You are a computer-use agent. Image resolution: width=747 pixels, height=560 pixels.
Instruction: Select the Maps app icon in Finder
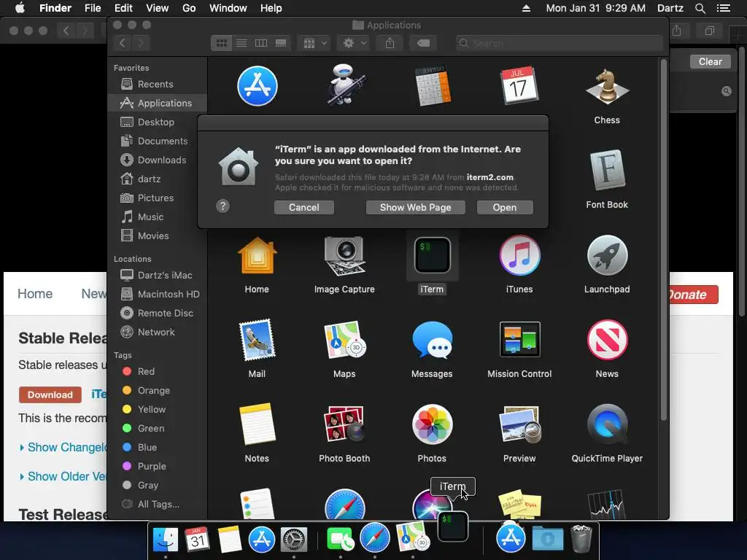click(344, 340)
